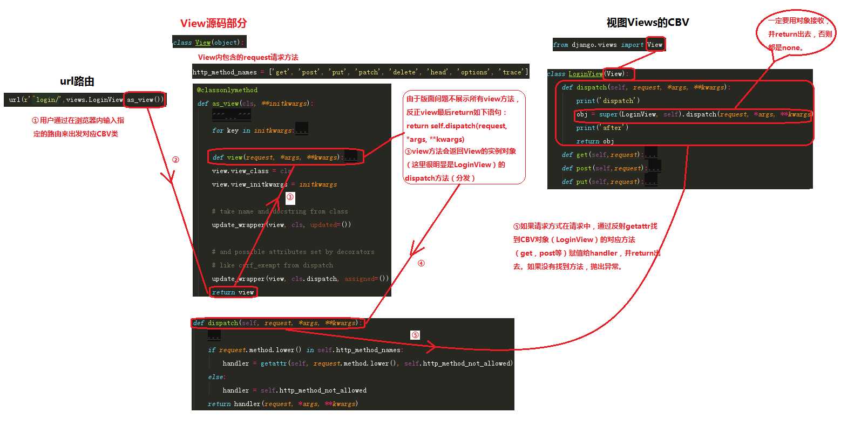Click the caption 'View内包含的request请求方法'
Viewport: 868px width, 433px height.
248,57
